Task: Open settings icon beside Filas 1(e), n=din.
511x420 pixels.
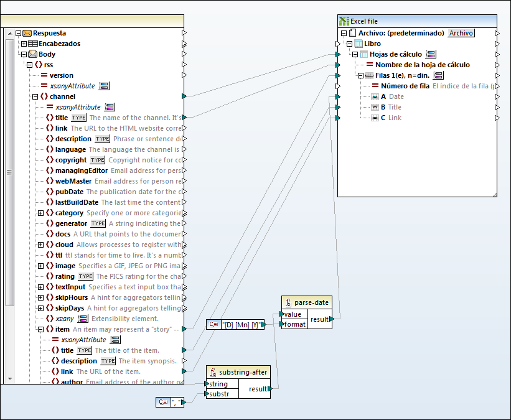Action: 438,75
